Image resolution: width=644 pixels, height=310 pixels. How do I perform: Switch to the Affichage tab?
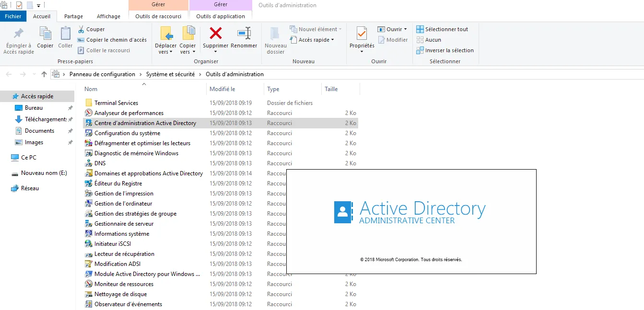(109, 16)
